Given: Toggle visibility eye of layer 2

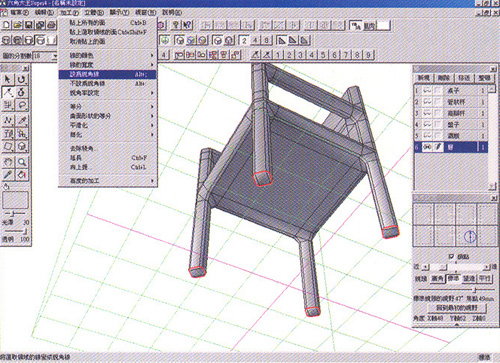Looking at the screenshot, I should point(427,102).
